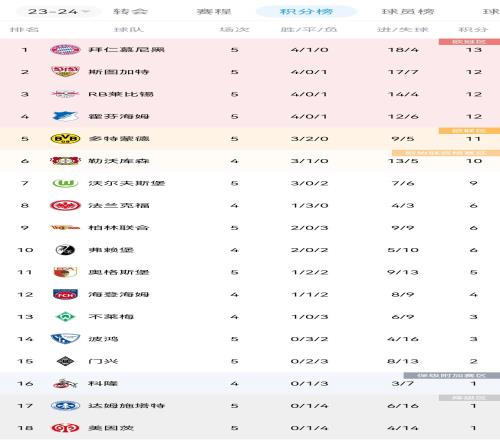Open team 弗赖堡 from the table
Screen dimensions: 500x440
coord(250,250)
